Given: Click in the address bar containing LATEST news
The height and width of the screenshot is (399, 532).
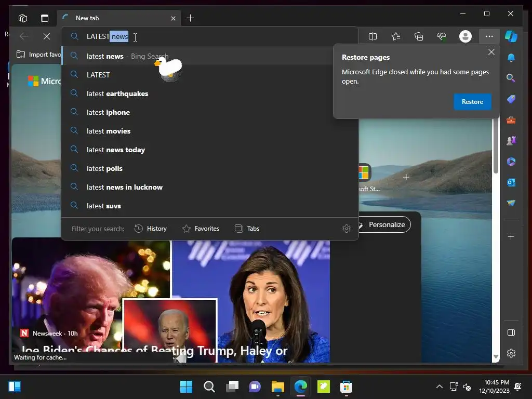Looking at the screenshot, I should tap(210, 36).
